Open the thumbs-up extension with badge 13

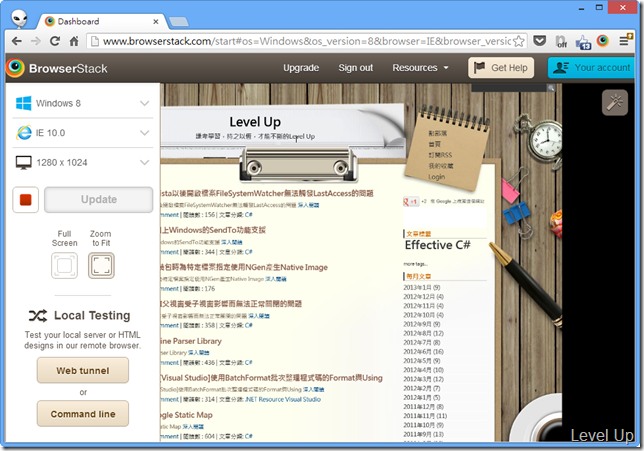click(x=583, y=42)
